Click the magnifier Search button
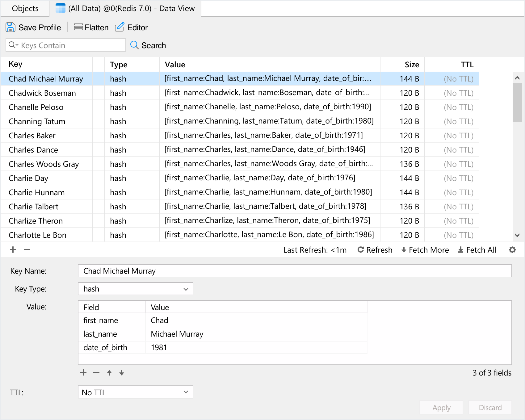This screenshot has width=525, height=420. pos(148,45)
